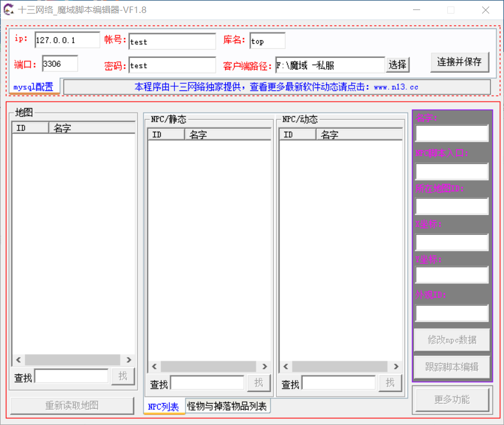Minimize the 魔域脚本编辑器 window
Viewport: 504px width, 425px height.
(x=417, y=10)
